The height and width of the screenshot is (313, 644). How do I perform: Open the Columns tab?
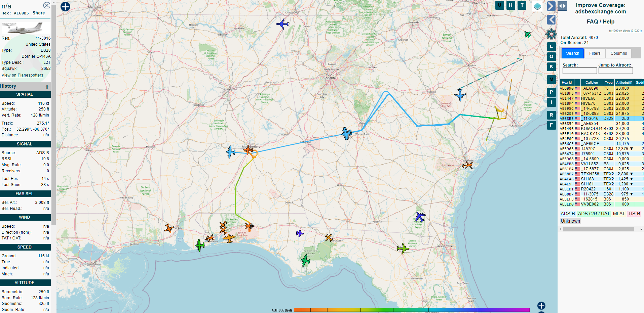coord(618,53)
